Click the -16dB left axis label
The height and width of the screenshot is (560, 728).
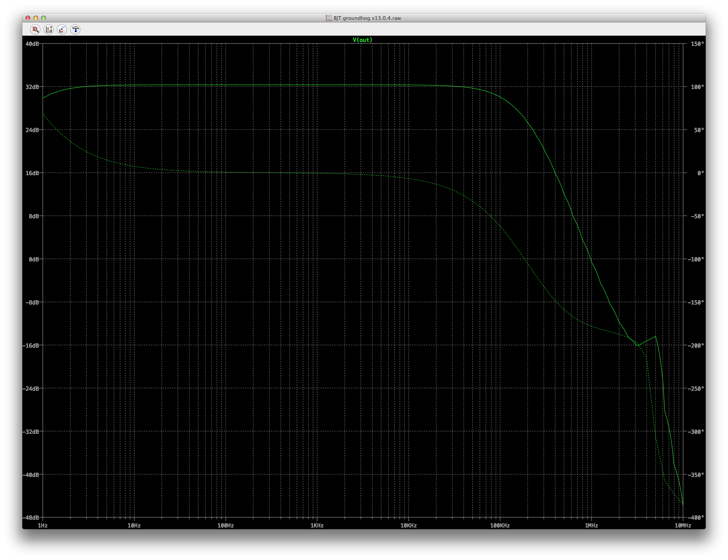[31, 346]
